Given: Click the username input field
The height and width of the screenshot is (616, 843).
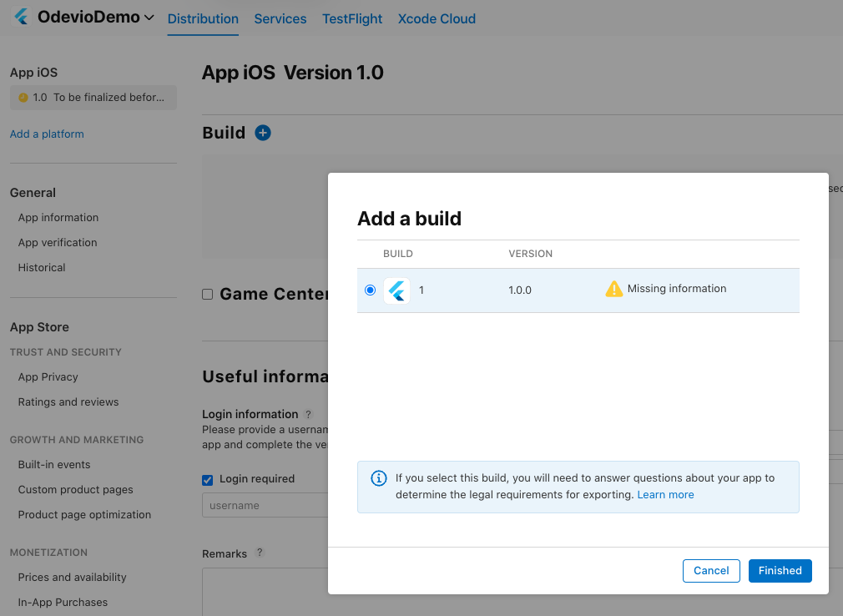Looking at the screenshot, I should click(265, 505).
